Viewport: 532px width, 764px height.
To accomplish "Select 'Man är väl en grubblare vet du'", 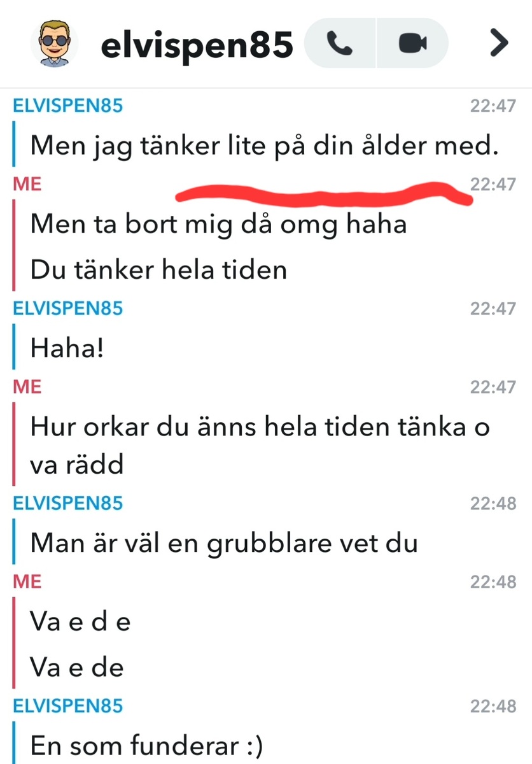I will 224,544.
